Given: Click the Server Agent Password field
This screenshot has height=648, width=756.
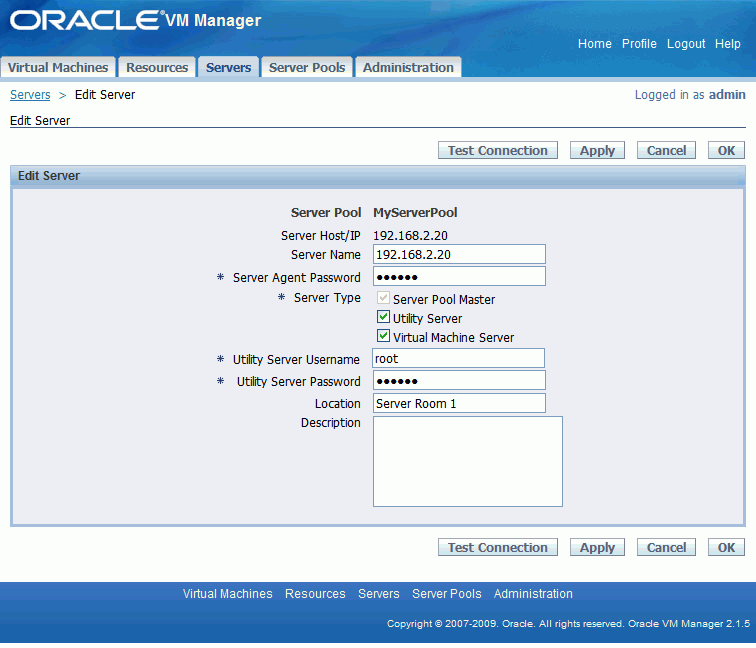Looking at the screenshot, I should click(x=459, y=276).
